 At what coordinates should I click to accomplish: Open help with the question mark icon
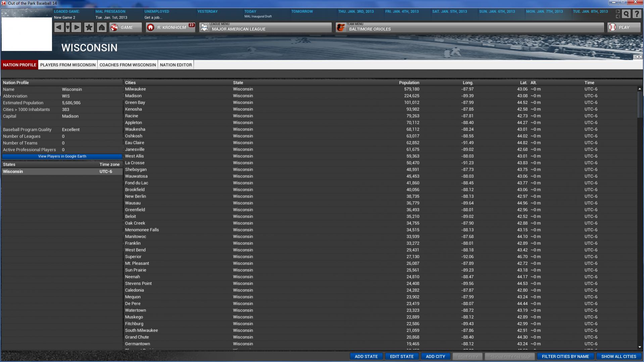click(637, 14)
